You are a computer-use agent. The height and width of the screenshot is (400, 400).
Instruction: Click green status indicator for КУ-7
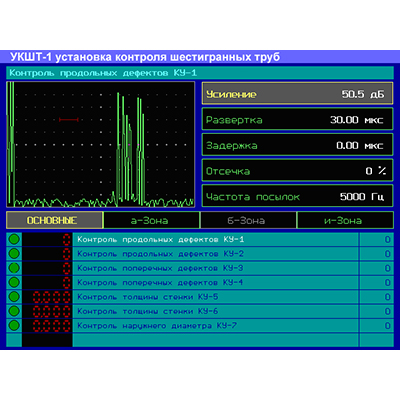[x=14, y=325]
